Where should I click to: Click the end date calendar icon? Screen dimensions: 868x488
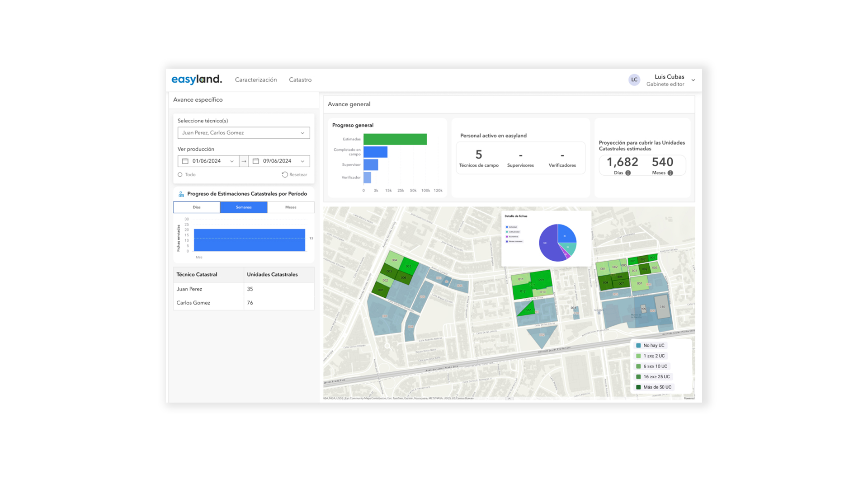pos(256,161)
